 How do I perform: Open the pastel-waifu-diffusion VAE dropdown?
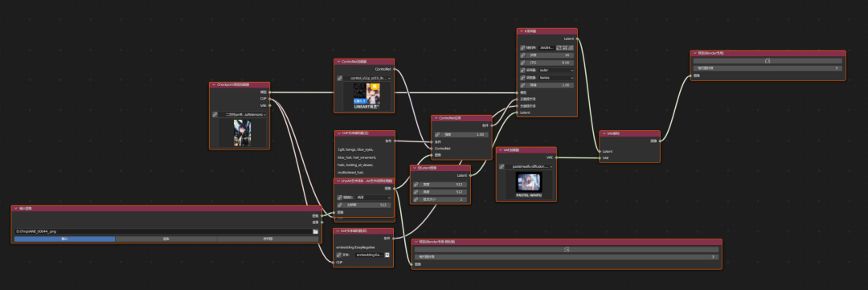[x=529, y=166]
